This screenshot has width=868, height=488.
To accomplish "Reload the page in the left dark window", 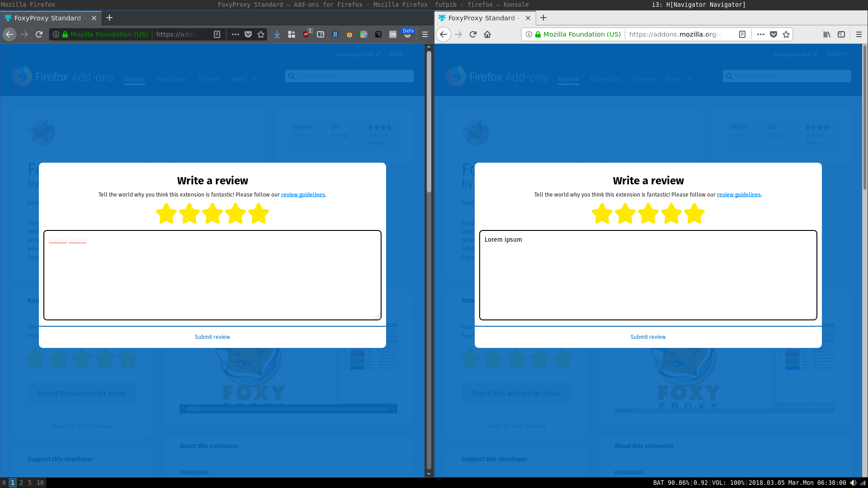I will pyautogui.click(x=39, y=34).
